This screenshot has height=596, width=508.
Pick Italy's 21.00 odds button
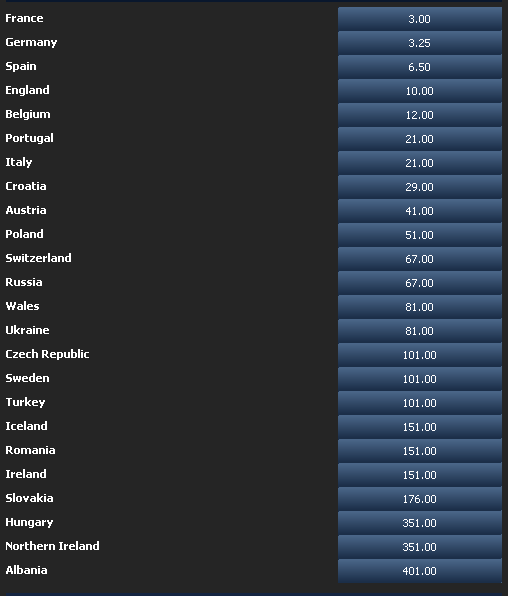tap(420, 163)
